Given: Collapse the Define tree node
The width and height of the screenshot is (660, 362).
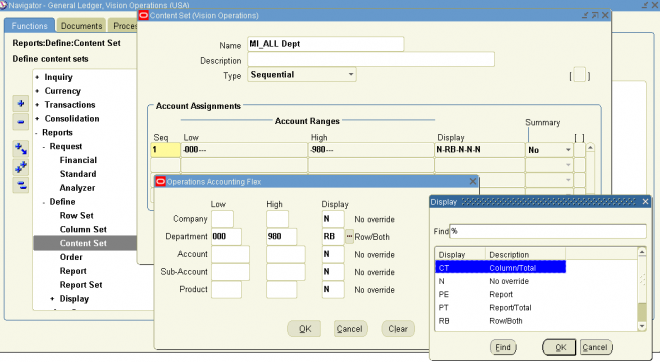Looking at the screenshot, I should (44, 202).
